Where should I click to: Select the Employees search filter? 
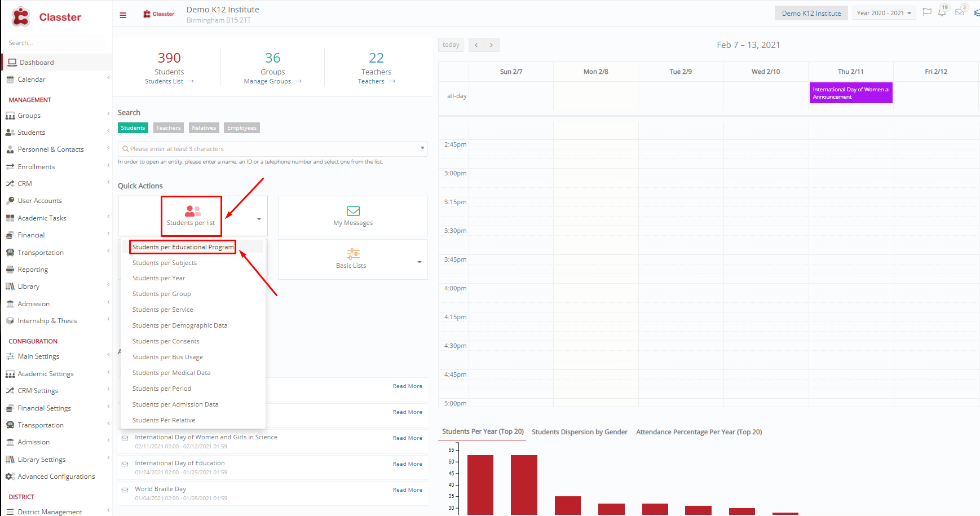[242, 128]
